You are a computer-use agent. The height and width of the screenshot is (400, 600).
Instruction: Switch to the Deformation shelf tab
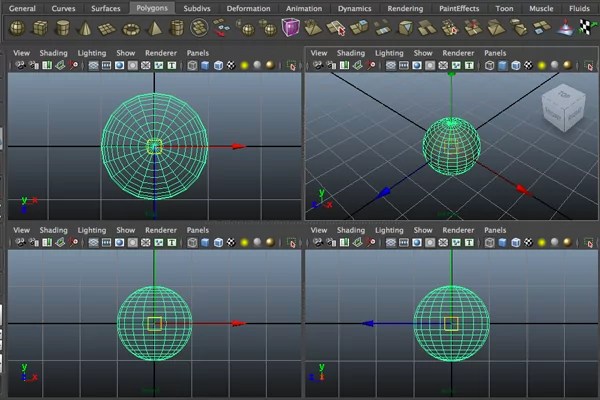pyautogui.click(x=248, y=8)
